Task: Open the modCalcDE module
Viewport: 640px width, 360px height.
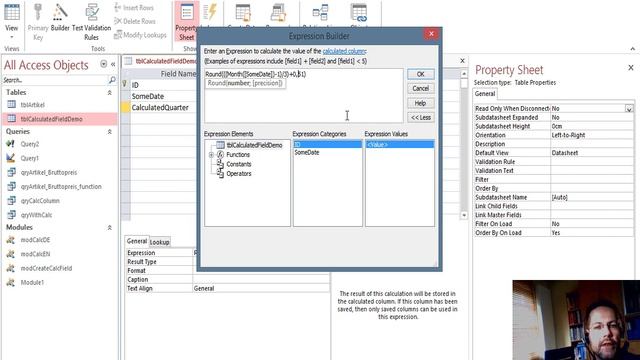Action: point(35,240)
